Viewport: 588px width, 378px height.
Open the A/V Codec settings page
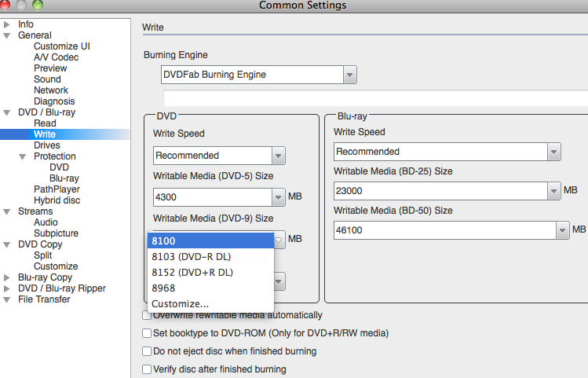tap(56, 57)
